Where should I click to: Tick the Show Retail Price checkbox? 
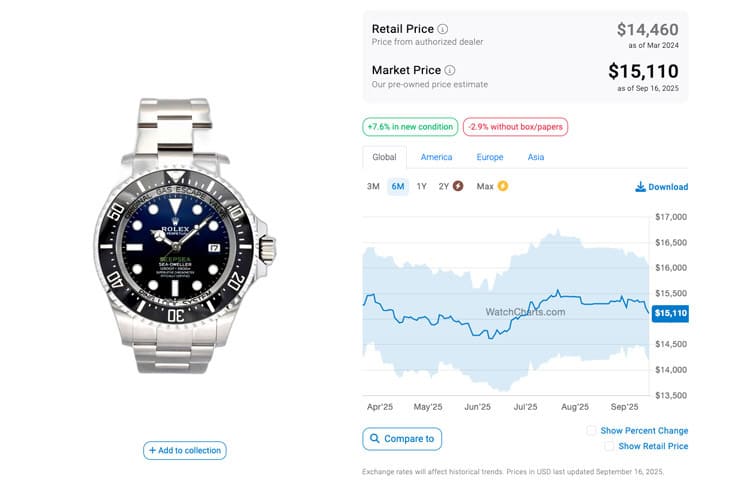(607, 446)
